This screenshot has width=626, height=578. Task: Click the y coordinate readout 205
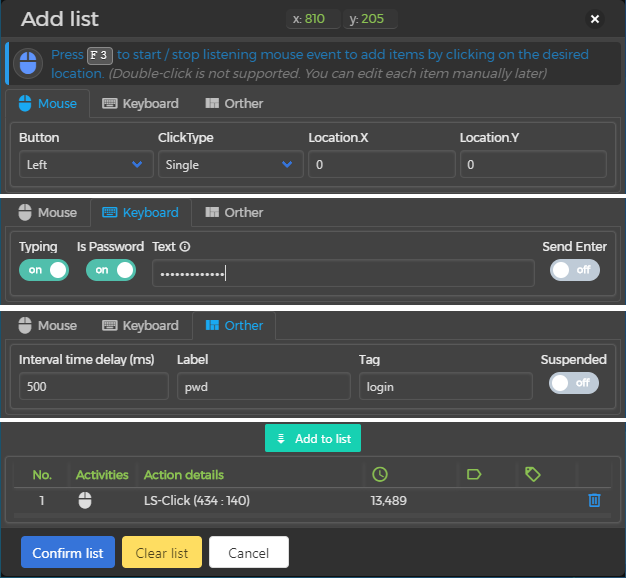(370, 19)
